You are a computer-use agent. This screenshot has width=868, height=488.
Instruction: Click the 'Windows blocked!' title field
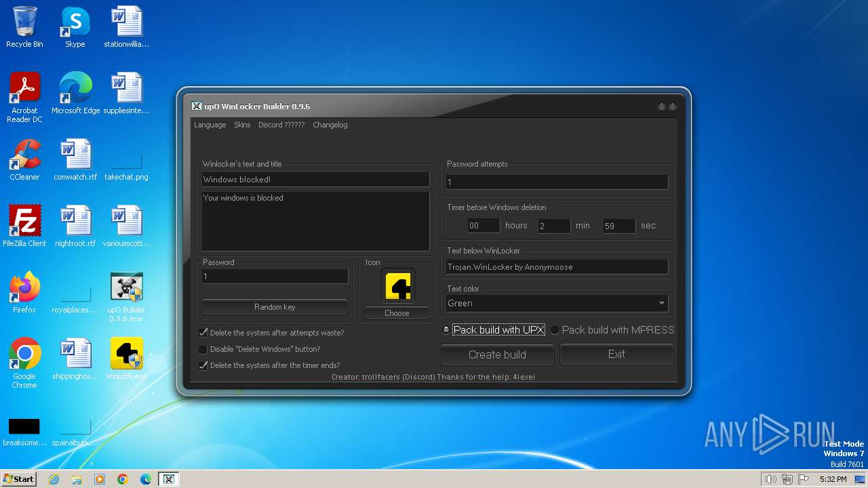315,180
